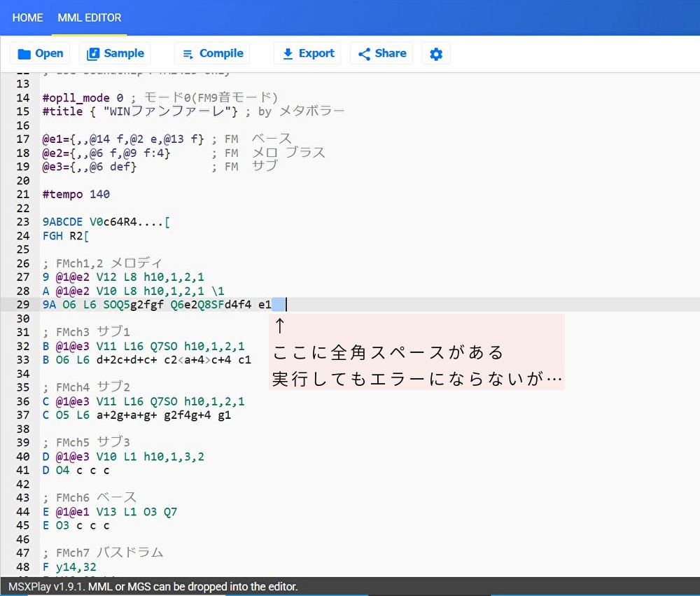Click the line 'B @1@e3 V11 L16 Q7SO h10,1,2,1'
The image size is (700, 596).
[143, 346]
